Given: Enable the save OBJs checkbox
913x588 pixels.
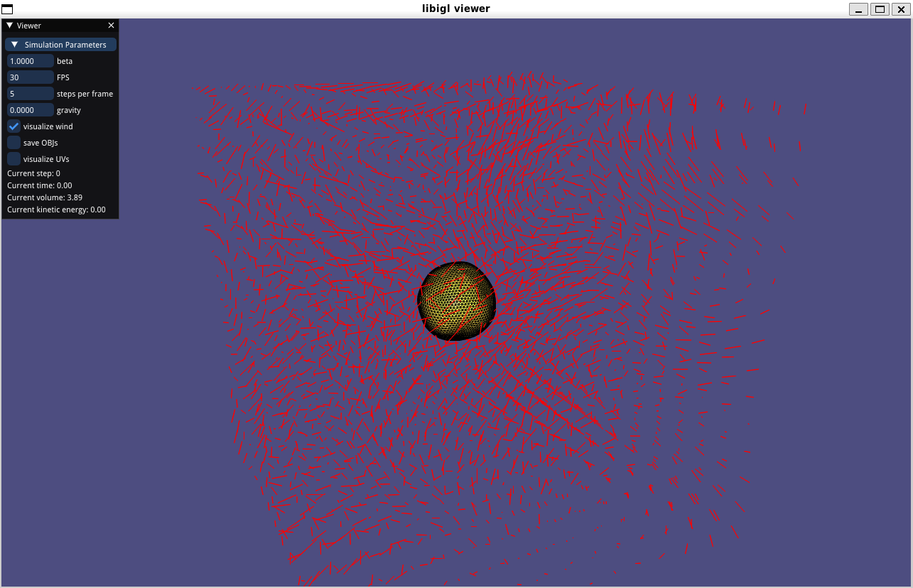Looking at the screenshot, I should pos(13,143).
